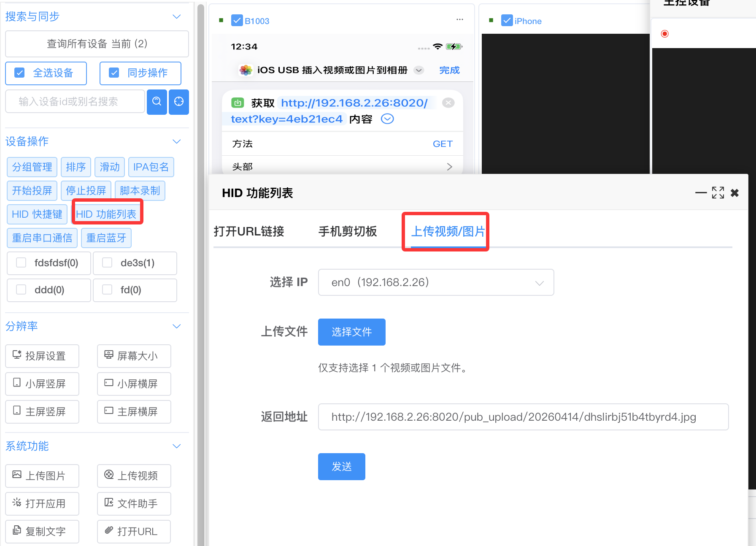This screenshot has height=546, width=756.
Task: Click the magnifier search icon button
Action: pos(157,102)
